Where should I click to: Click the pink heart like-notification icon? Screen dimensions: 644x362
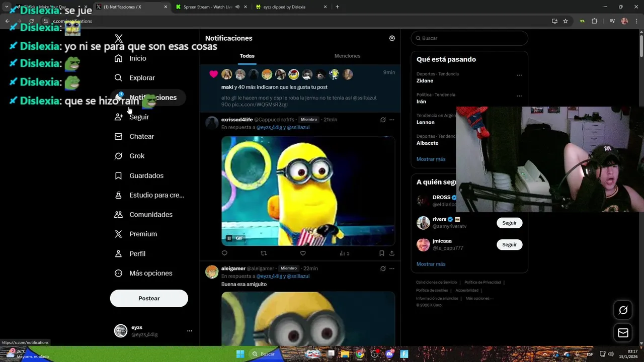213,74
